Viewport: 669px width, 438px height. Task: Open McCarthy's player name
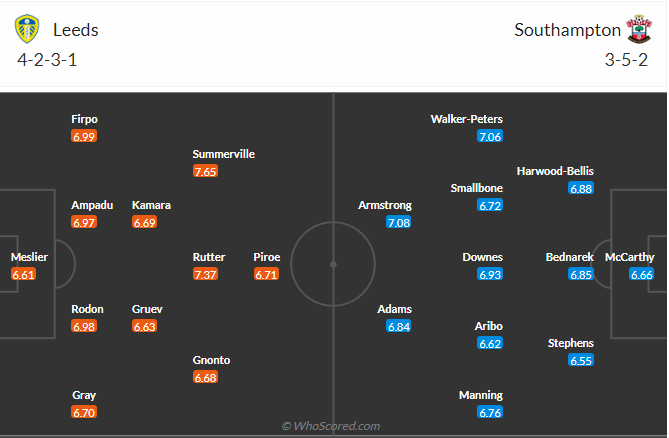[631, 257]
